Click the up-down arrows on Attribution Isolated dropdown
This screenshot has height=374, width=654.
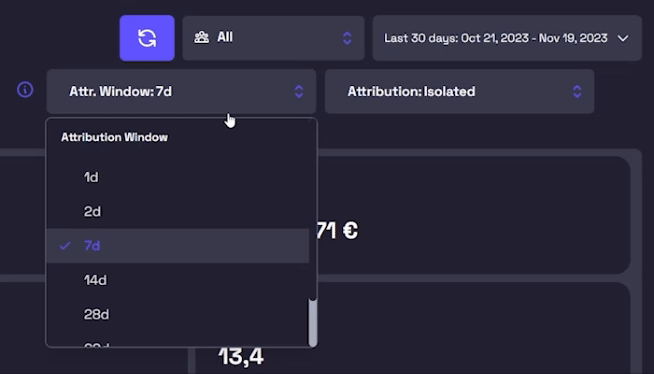click(577, 91)
